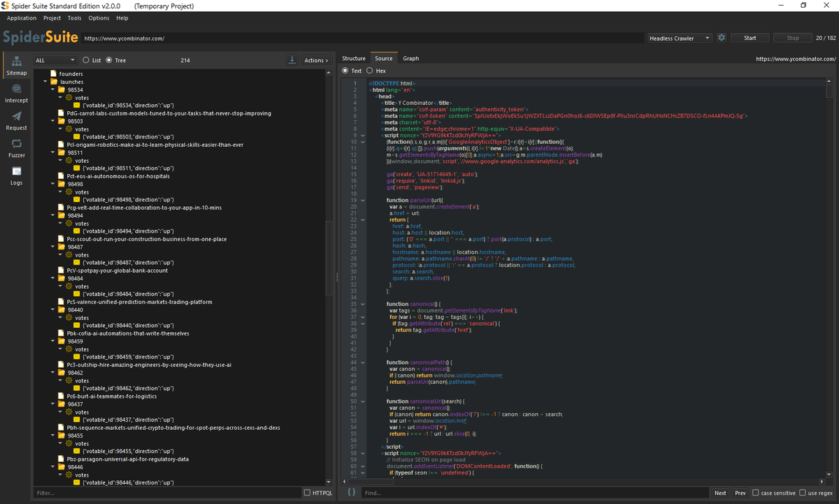839x504 pixels.
Task: Click the Spider Suite title bar logo
Action: (x=5, y=6)
